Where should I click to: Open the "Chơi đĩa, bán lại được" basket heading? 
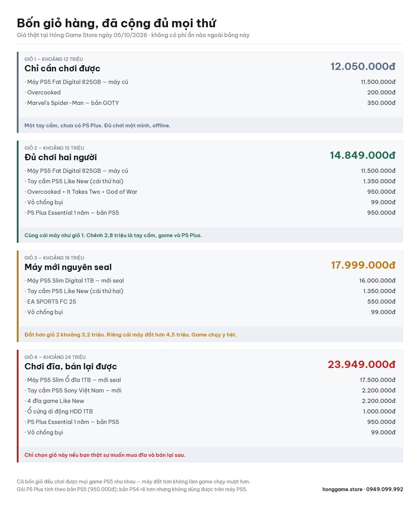click(x=71, y=367)
